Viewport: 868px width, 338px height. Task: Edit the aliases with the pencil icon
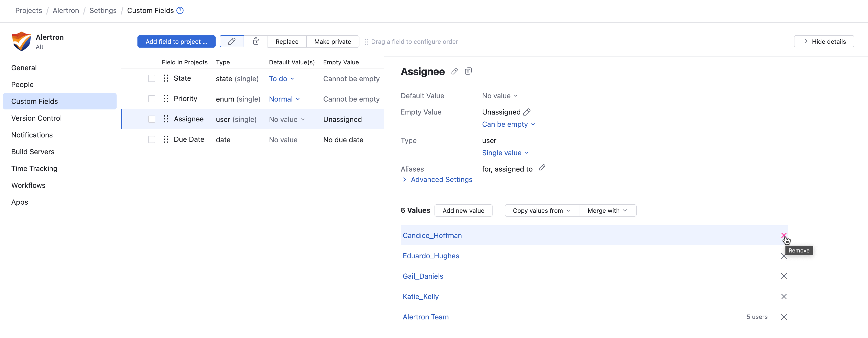542,167
